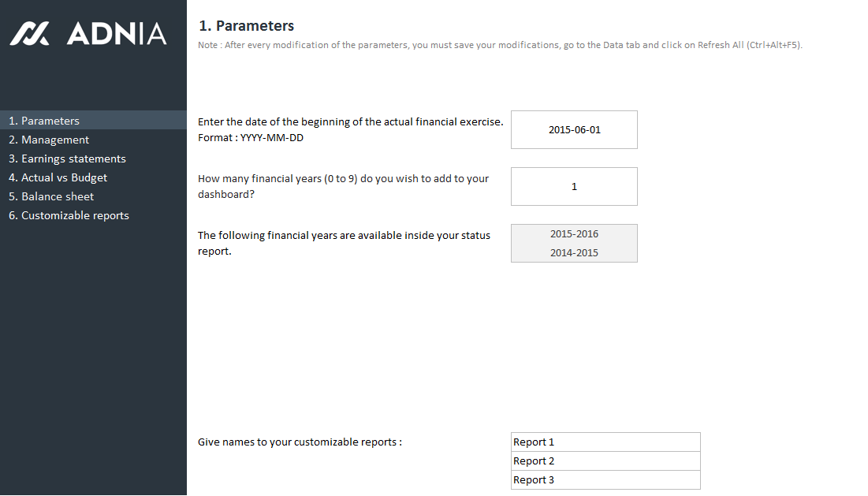Open 3. Earnings statements in sidebar
868x496 pixels.
click(x=67, y=158)
